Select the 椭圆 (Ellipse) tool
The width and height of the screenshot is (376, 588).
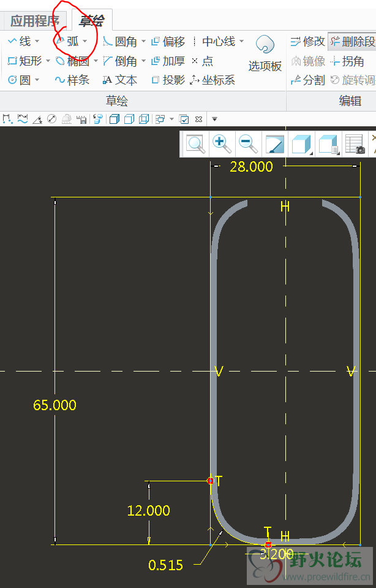tap(72, 61)
